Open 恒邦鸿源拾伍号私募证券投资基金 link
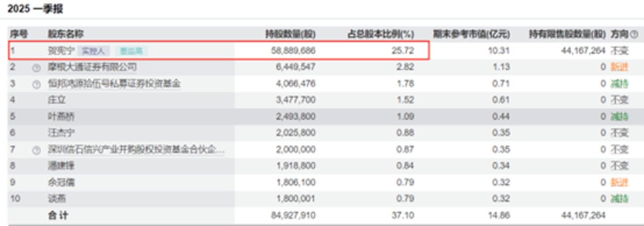This screenshot has width=644, height=226. tap(114, 84)
